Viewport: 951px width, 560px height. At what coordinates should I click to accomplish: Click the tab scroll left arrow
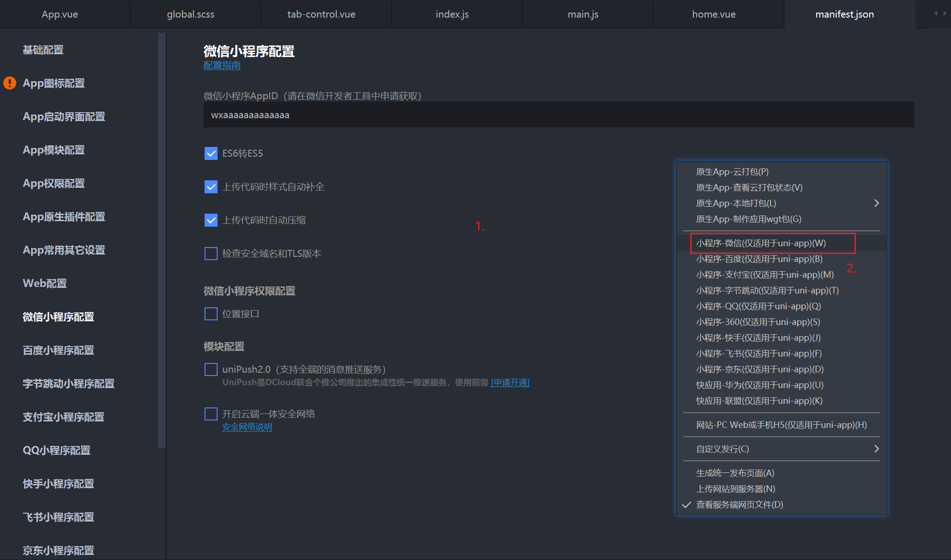click(x=936, y=13)
